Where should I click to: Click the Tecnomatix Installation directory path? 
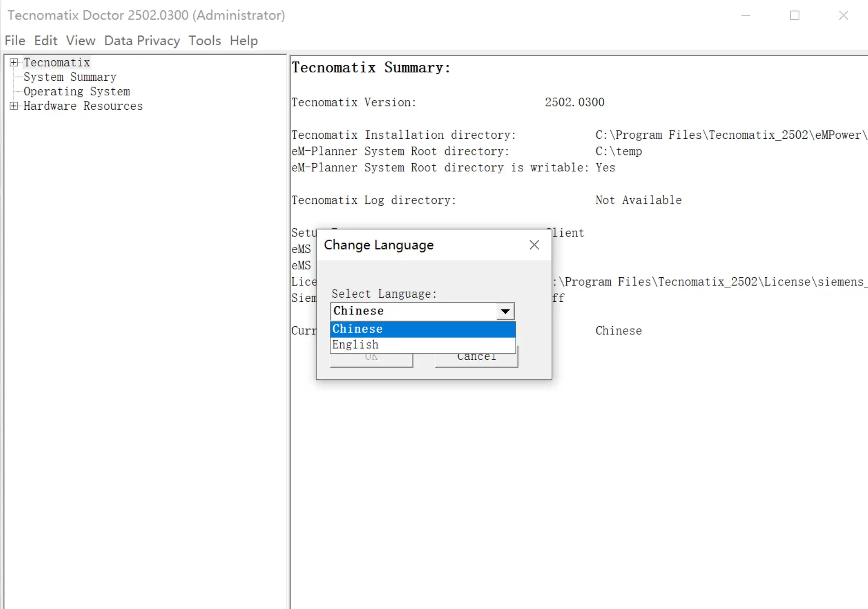731,135
